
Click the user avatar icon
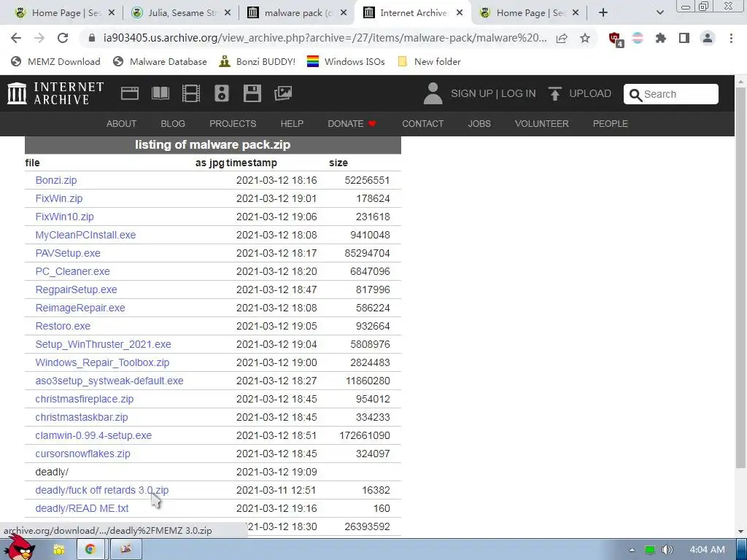click(x=433, y=93)
